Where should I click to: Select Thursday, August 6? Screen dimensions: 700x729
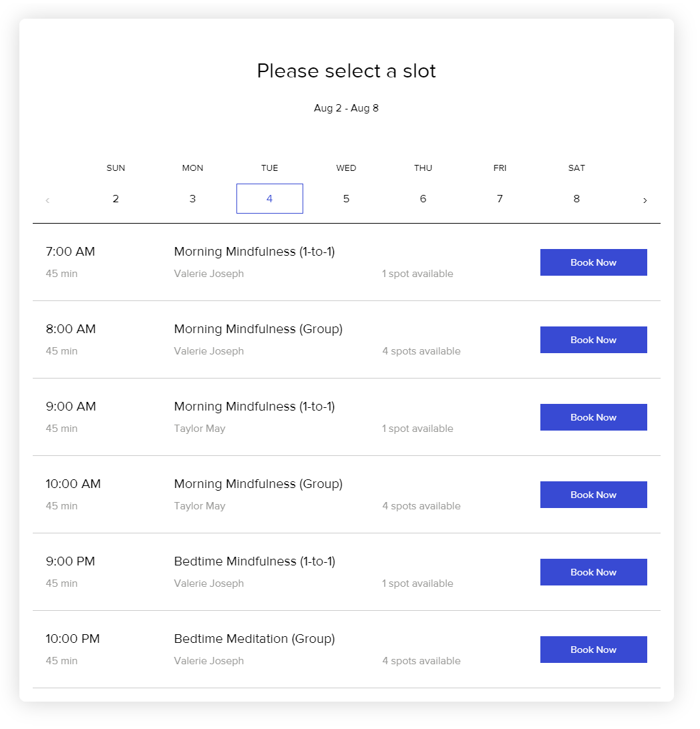tap(423, 198)
